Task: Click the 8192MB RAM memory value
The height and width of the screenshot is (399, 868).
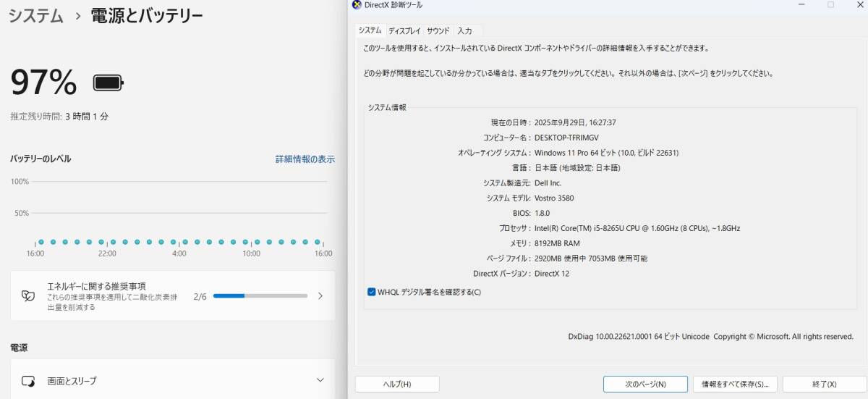Action: pos(557,243)
